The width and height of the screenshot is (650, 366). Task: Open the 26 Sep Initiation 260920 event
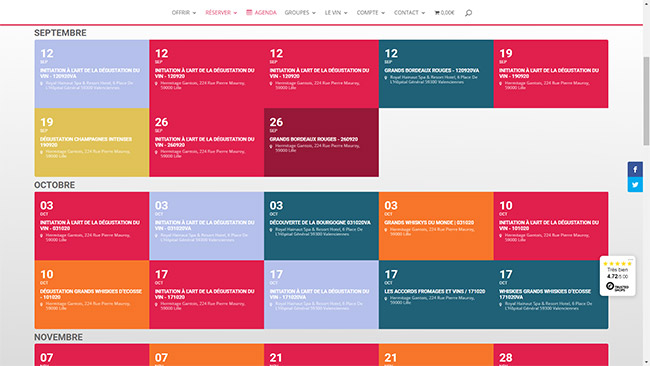[206, 143]
